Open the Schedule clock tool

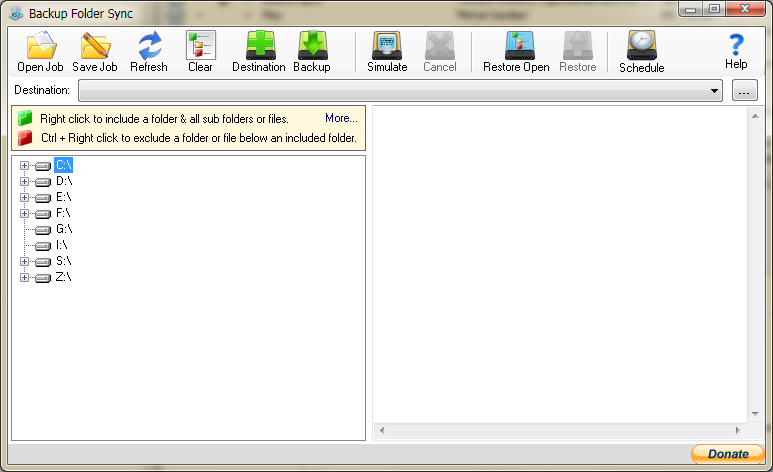642,51
